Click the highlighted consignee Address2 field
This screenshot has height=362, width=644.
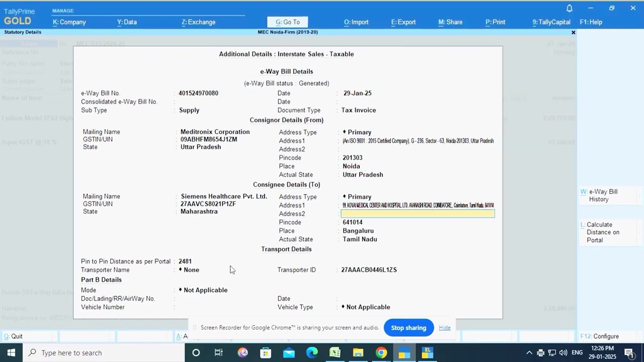click(418, 214)
